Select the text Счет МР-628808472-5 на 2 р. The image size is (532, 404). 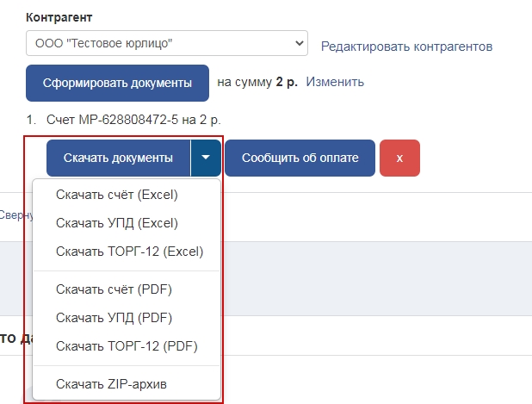(133, 120)
